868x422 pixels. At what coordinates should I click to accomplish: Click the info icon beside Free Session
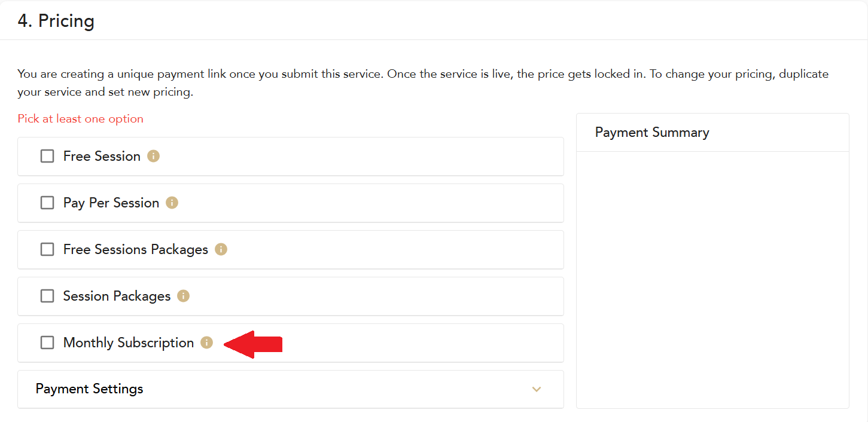tap(154, 157)
